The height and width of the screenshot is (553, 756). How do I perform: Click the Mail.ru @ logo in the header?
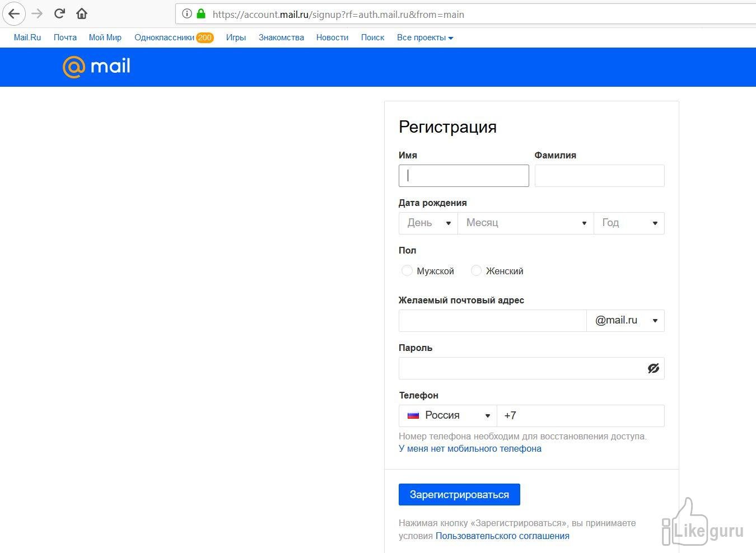click(96, 67)
